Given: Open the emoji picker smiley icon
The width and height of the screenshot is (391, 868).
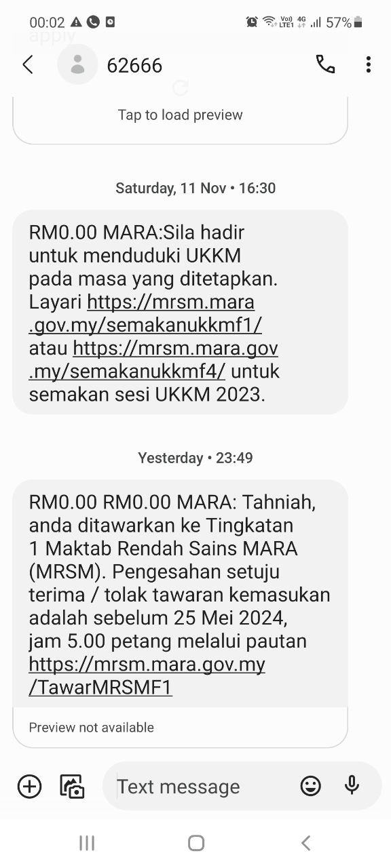Looking at the screenshot, I should point(310,786).
